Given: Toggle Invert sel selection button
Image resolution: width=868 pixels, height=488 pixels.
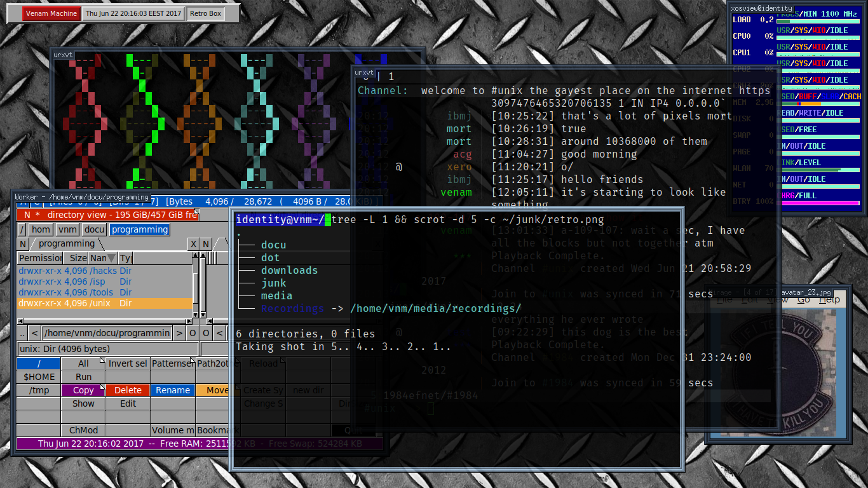Looking at the screenshot, I should (128, 363).
